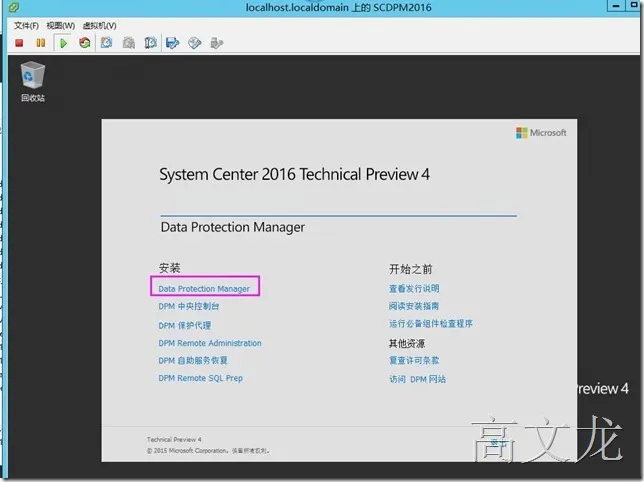Viewport: 644px width, 482px height.
Task: Click the System Center 2016 Technical Preview 4 heading
Action: (x=294, y=174)
